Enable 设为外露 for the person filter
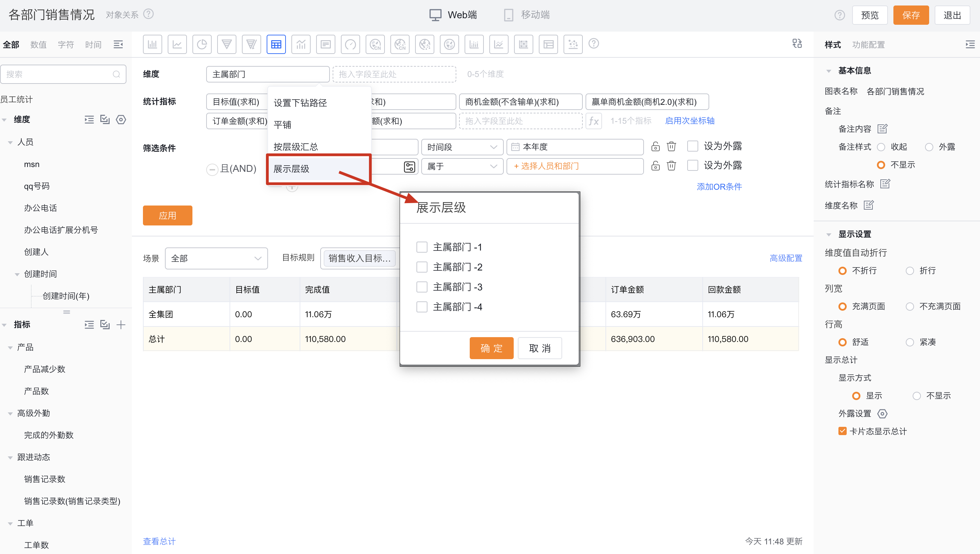The width and height of the screenshot is (980, 554). tap(692, 165)
